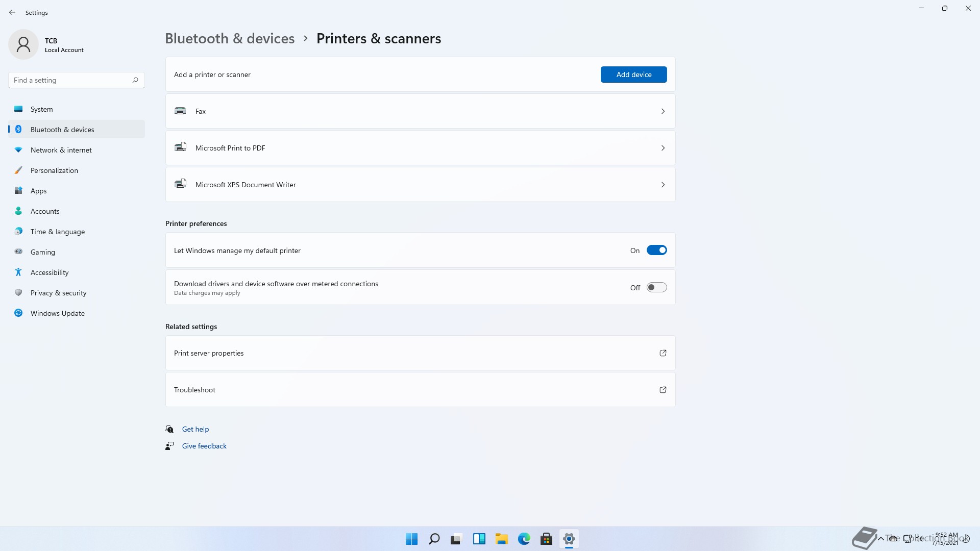This screenshot has width=980, height=551.
Task: Click the Get help chat icon
Action: tap(169, 429)
